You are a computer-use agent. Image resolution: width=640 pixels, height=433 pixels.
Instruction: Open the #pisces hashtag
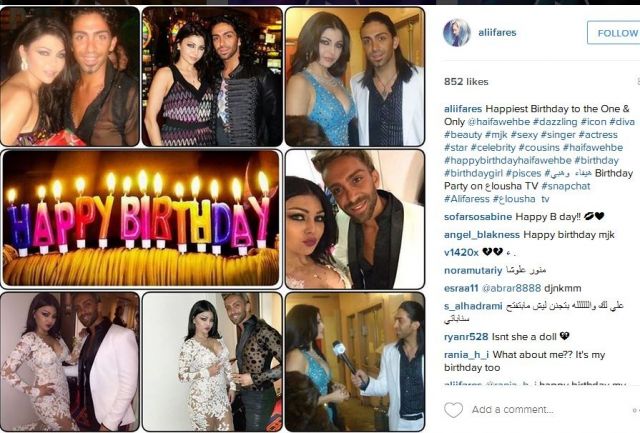[x=523, y=173]
